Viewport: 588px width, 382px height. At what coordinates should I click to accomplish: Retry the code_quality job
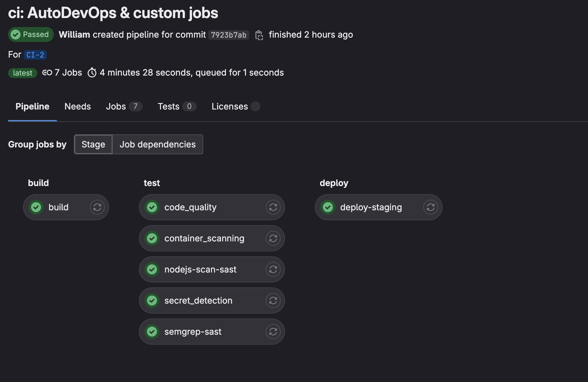[x=273, y=207]
